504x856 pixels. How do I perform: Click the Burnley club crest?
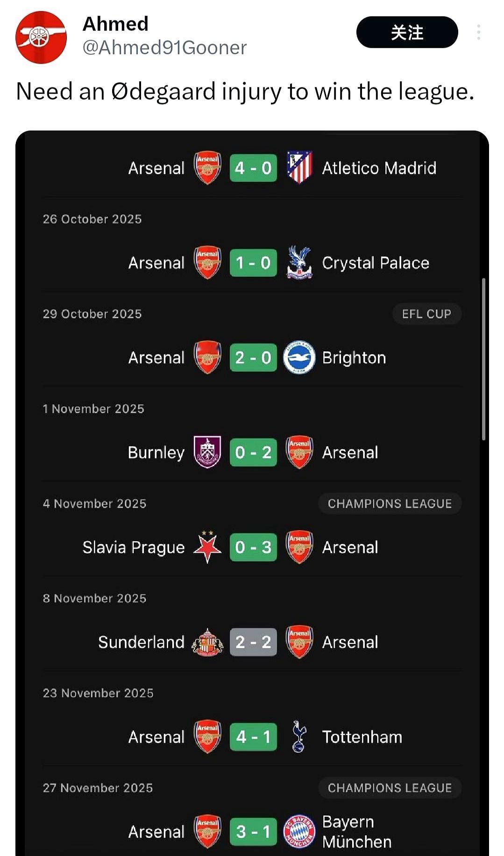(x=207, y=452)
